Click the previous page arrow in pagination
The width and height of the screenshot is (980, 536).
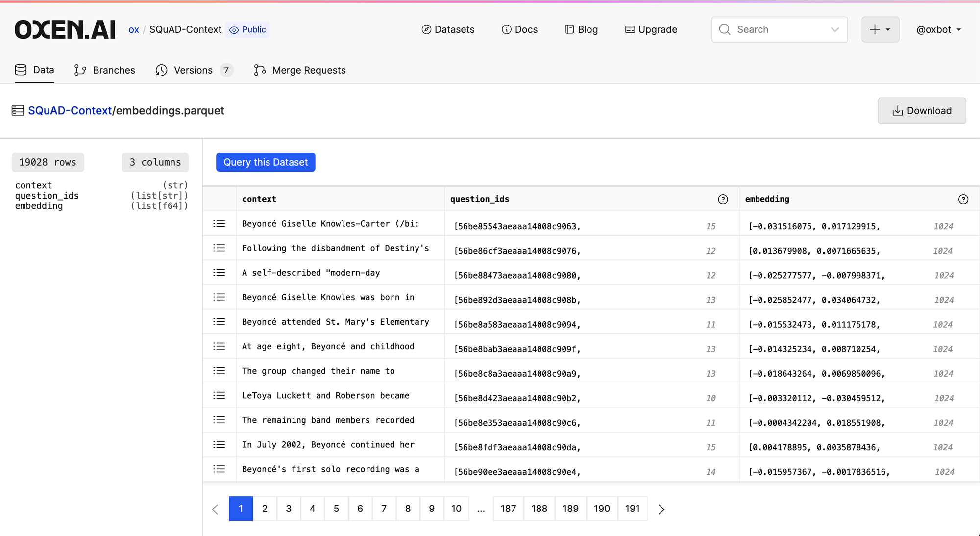215,509
